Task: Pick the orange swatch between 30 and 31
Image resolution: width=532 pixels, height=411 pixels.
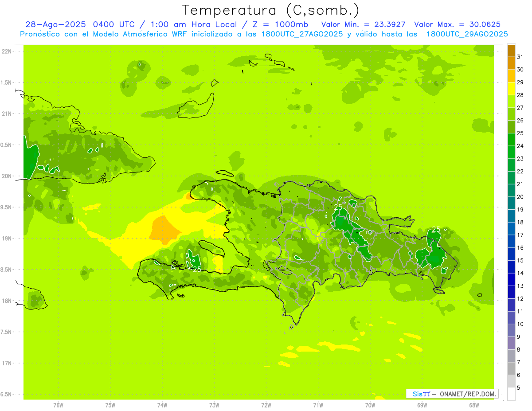Action: (511, 63)
